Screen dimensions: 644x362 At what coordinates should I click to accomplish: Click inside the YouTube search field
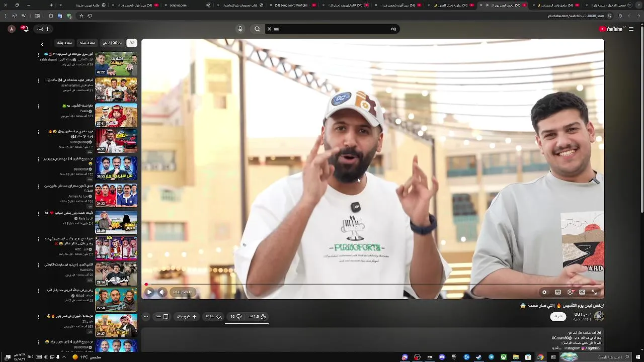[x=332, y=29]
